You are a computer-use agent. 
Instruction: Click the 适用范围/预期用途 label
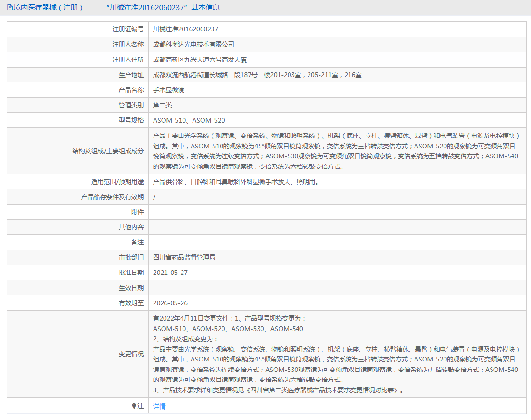[117, 182]
